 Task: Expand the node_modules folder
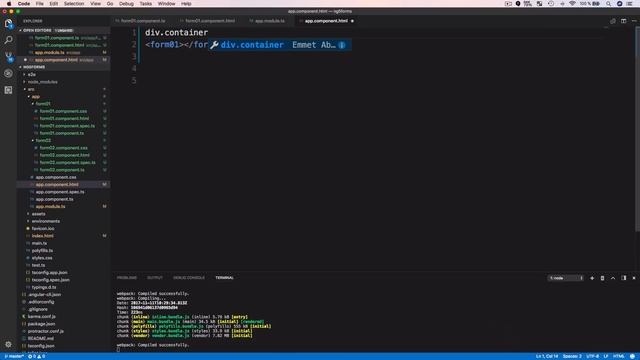tap(42, 82)
